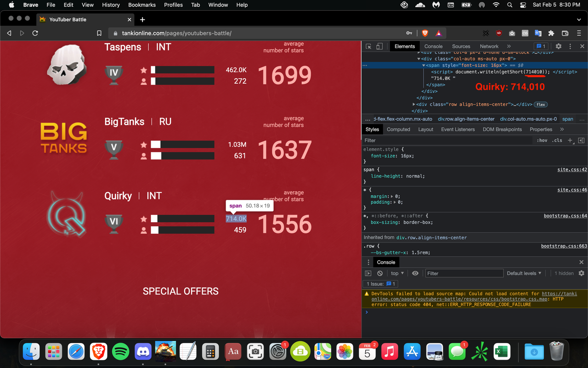The image size is (588, 368).
Task: Open DevTools three-dot customize menu
Action: click(x=570, y=46)
